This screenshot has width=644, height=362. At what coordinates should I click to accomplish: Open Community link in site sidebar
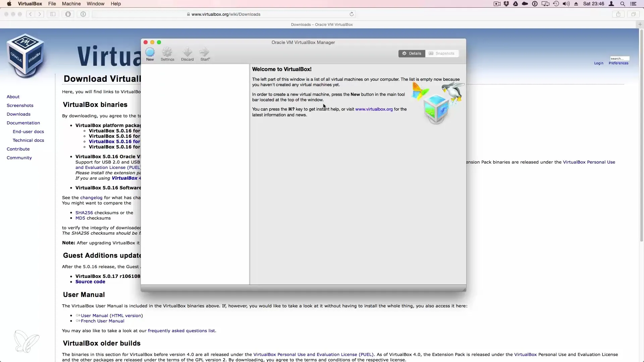point(19,158)
